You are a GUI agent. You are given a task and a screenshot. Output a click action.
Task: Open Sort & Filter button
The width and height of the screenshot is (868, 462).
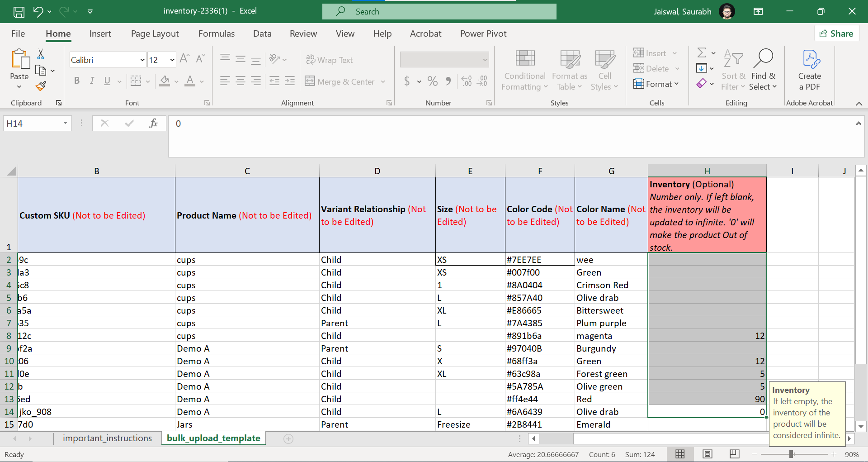pos(733,70)
